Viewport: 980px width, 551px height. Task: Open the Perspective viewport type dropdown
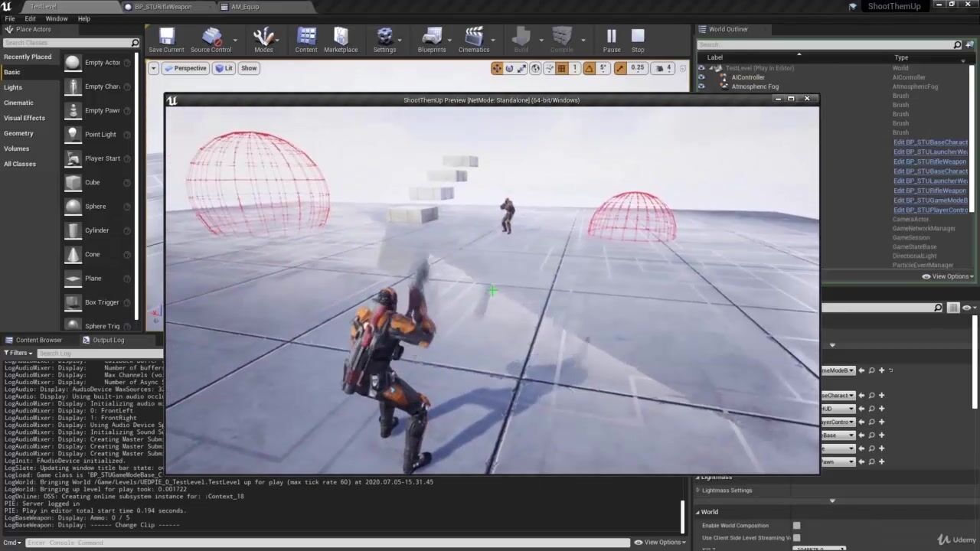(x=185, y=68)
